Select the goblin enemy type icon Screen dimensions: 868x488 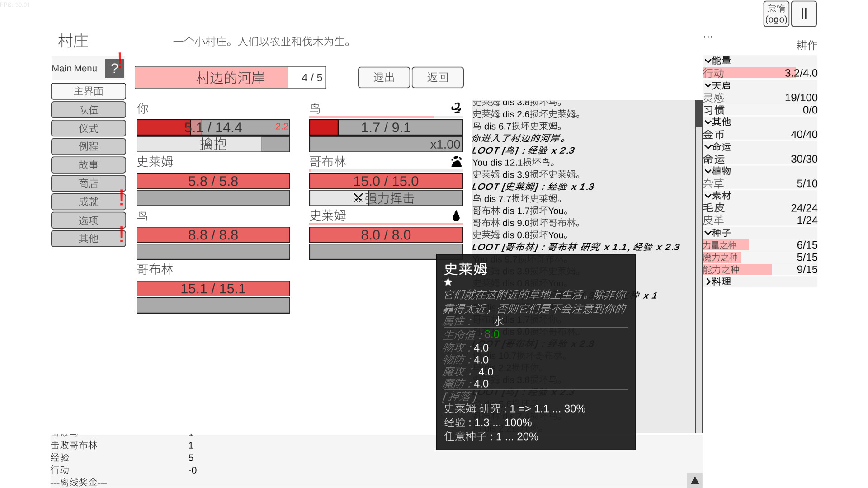click(x=457, y=162)
